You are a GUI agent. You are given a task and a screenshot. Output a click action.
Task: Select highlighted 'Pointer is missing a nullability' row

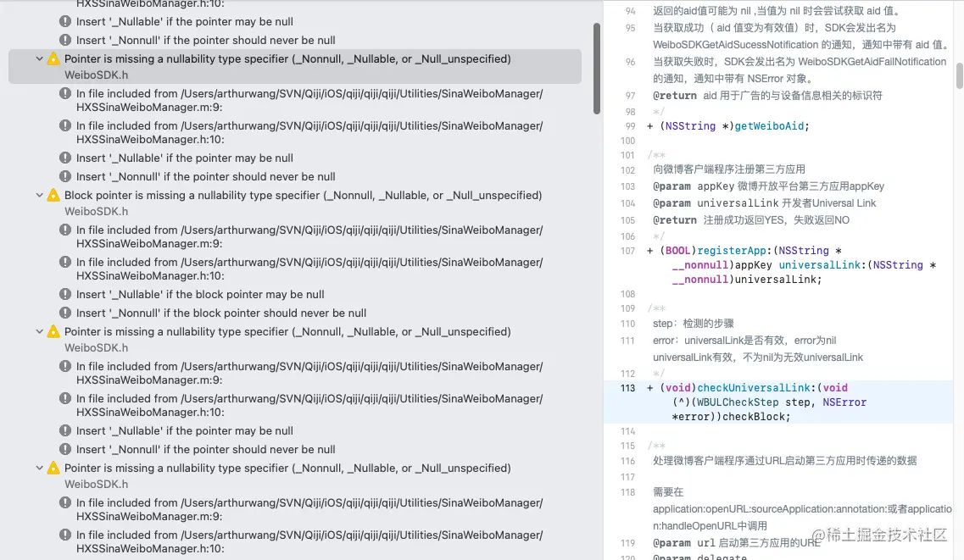tap(295, 66)
